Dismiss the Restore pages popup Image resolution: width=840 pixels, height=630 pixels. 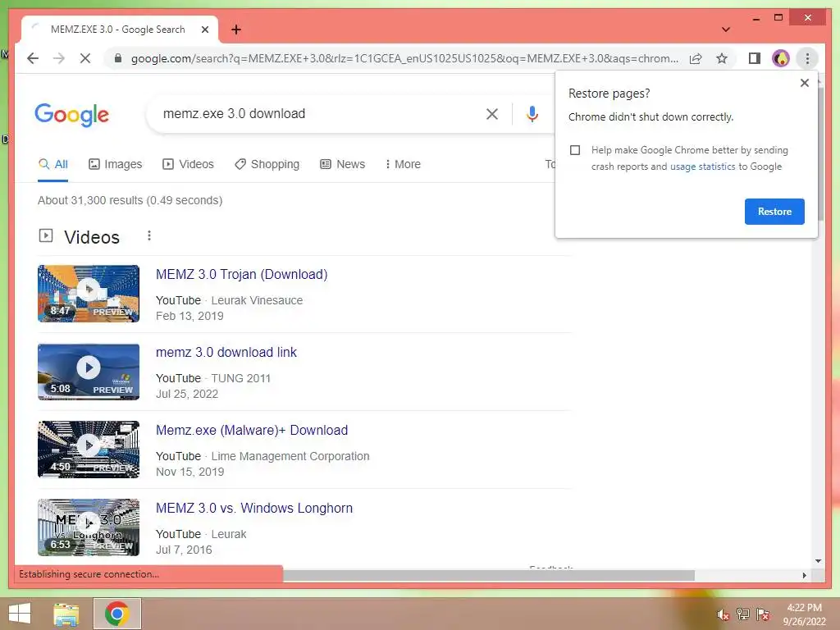click(804, 83)
